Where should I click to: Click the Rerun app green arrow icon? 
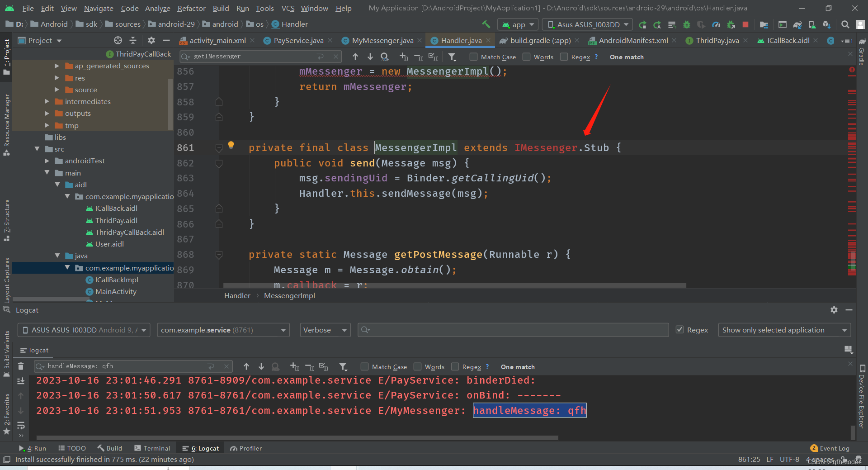click(x=642, y=24)
